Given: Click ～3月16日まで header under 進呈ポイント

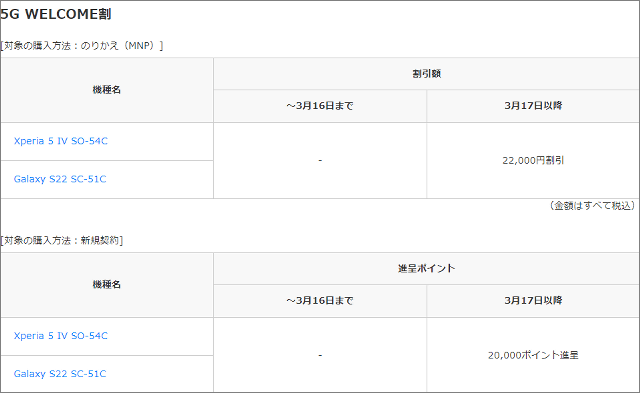Looking at the screenshot, I should (320, 300).
